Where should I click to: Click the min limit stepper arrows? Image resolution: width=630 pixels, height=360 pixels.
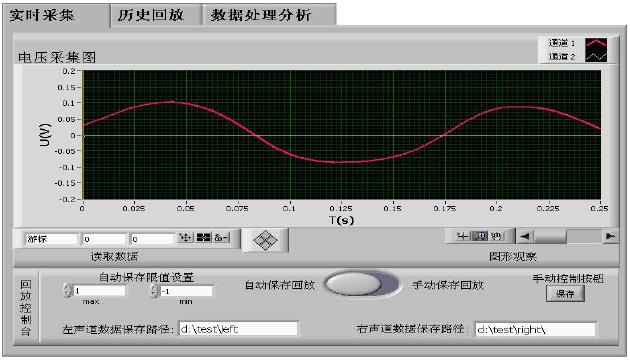(x=153, y=291)
